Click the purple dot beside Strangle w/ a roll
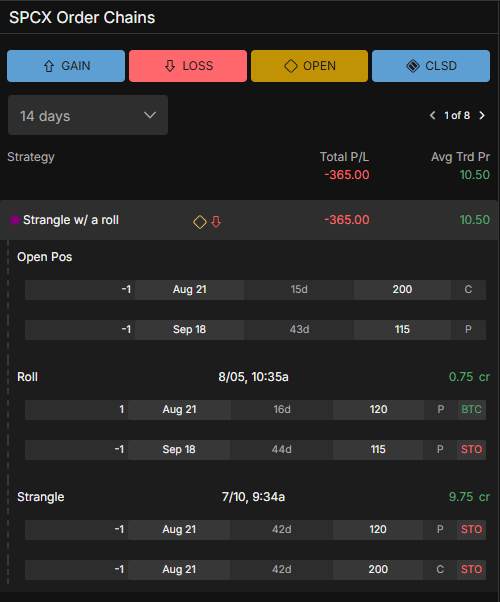Screen dimensions: 500x602 point(15,220)
